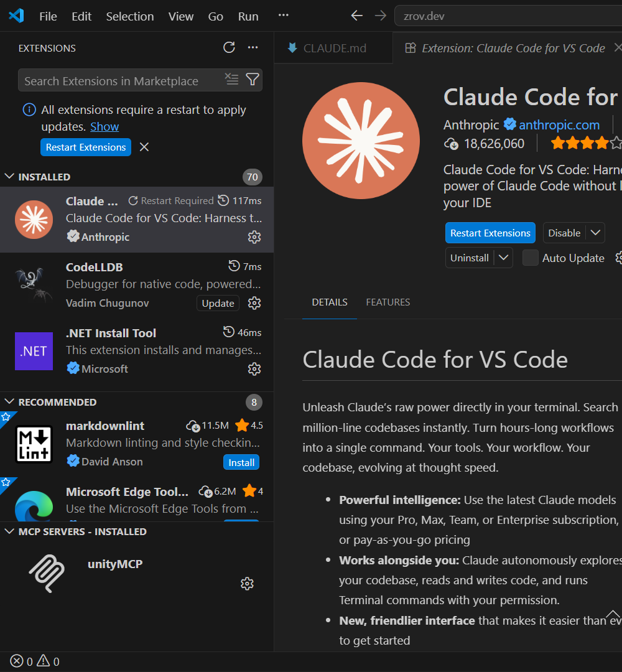Collapse the MCP SERVERS - INSTALLED section

(x=9, y=531)
